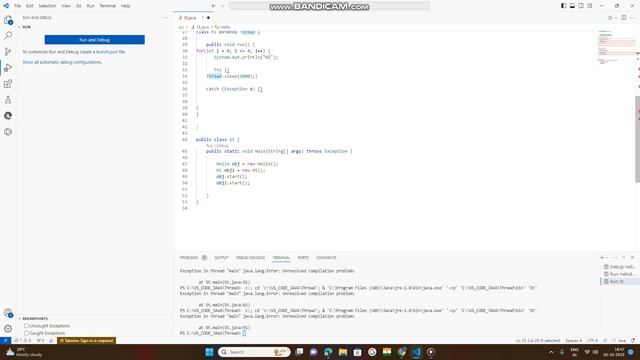Toggle the secondary sidebar layout icon
The image size is (640, 360).
coord(581,6)
